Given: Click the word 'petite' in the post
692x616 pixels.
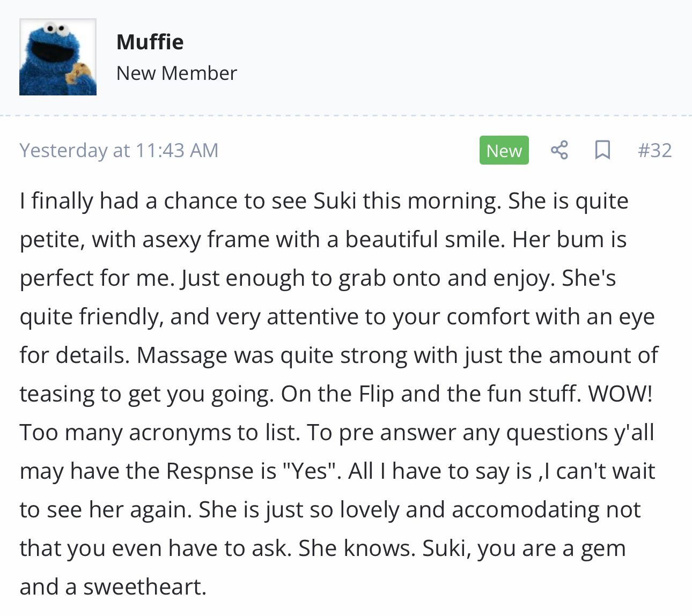Looking at the screenshot, I should [51, 240].
